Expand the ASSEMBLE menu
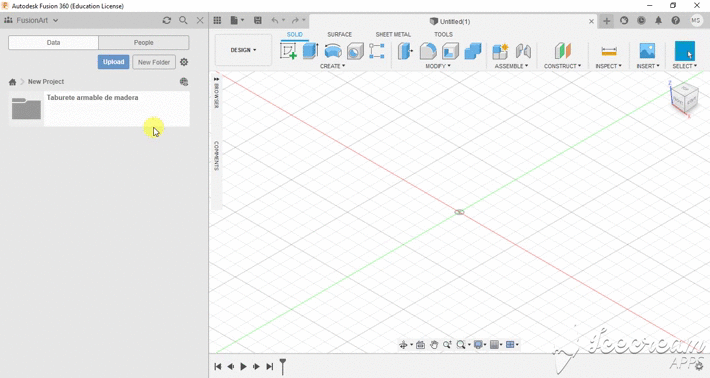 tap(511, 66)
